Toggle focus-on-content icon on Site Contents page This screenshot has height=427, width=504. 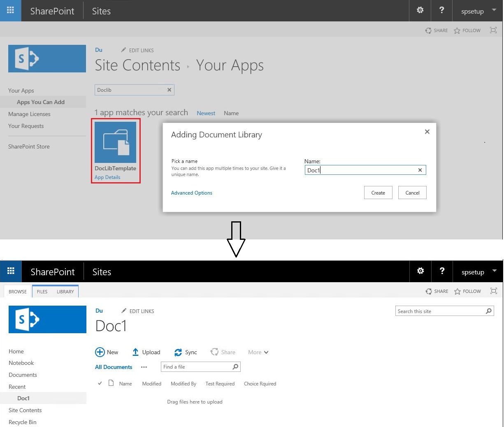click(493, 30)
